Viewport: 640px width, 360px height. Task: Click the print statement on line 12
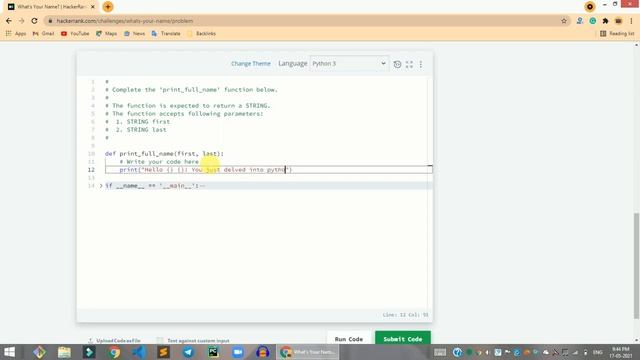pos(206,170)
